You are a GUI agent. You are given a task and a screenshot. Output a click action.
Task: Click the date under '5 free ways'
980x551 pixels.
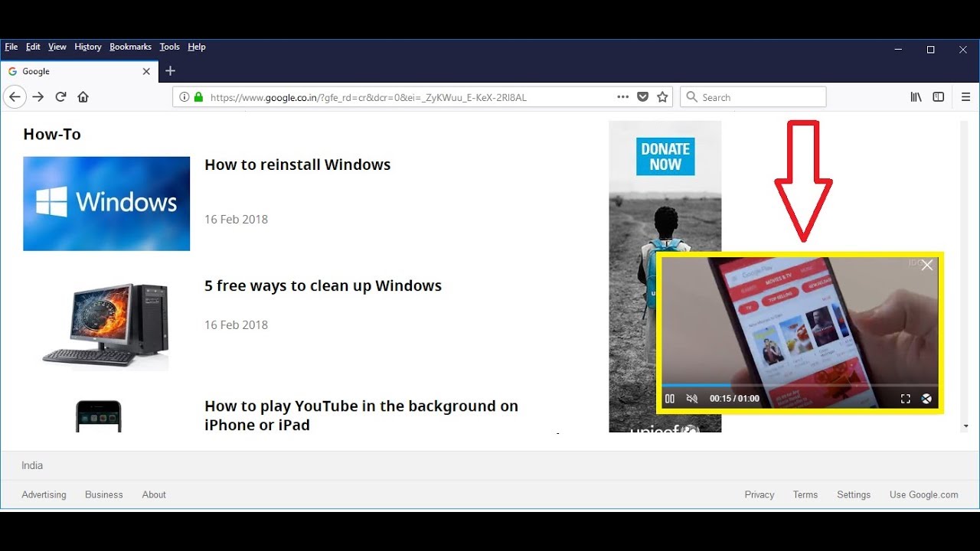coord(236,324)
